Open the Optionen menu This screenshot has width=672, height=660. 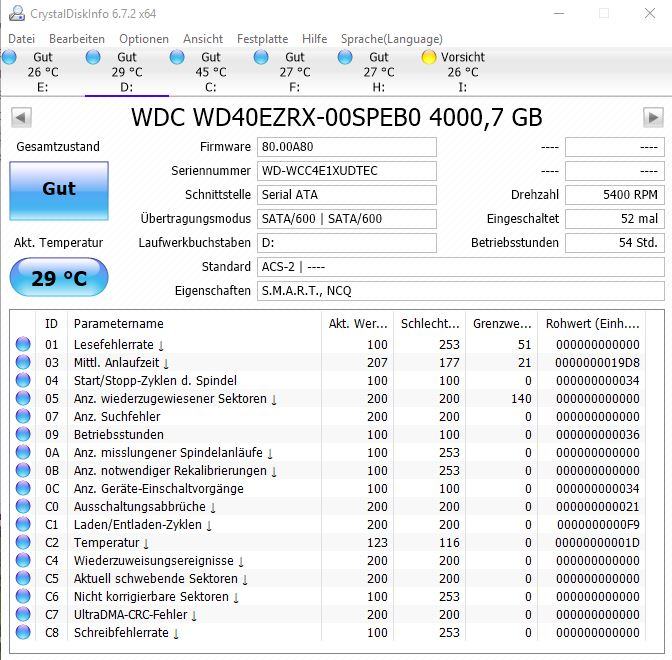pos(144,39)
